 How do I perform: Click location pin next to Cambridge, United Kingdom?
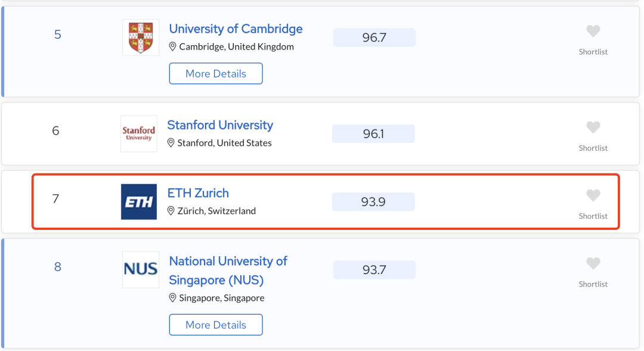tap(172, 47)
